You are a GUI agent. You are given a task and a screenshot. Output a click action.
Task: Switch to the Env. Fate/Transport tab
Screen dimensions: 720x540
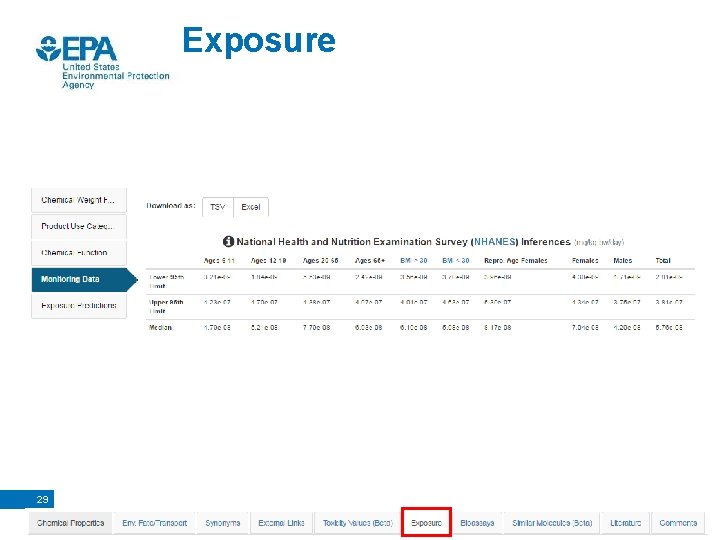(x=155, y=523)
